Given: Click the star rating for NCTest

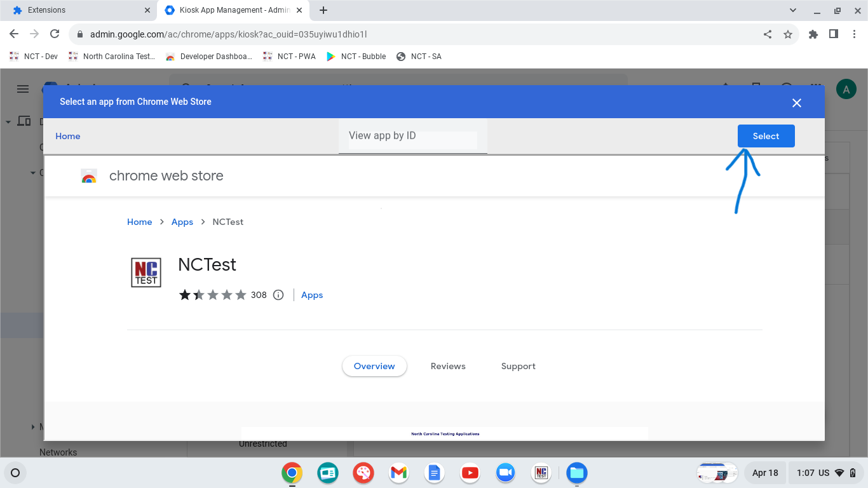Looking at the screenshot, I should pyautogui.click(x=213, y=295).
